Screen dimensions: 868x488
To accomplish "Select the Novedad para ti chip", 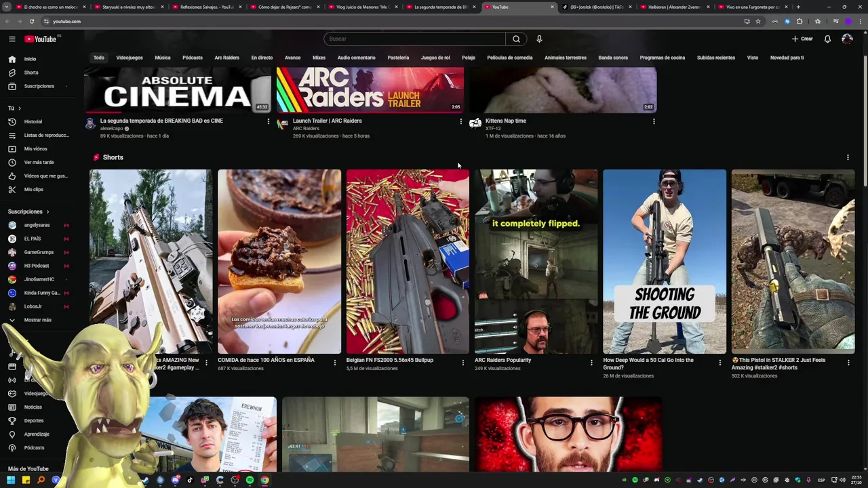I will [x=787, y=58].
